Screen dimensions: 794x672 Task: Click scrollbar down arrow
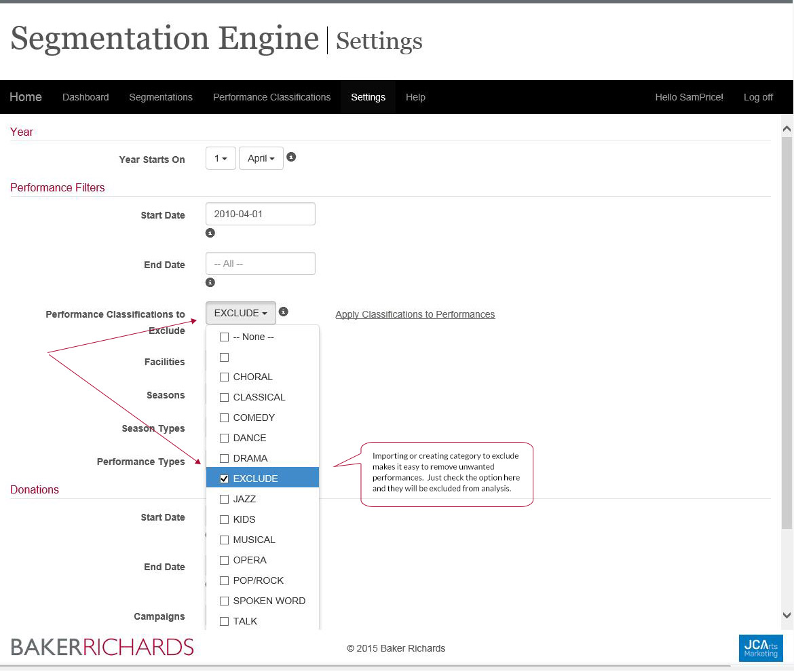coord(787,616)
